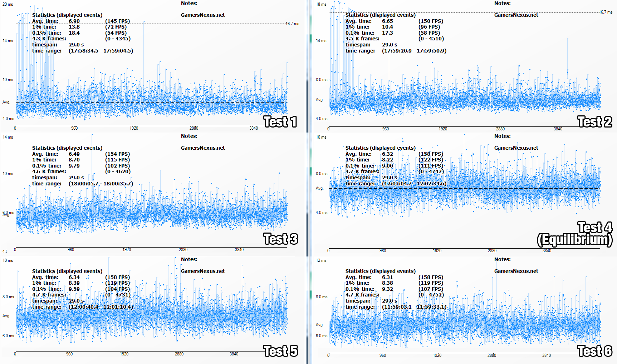The width and height of the screenshot is (617, 364).
Task: Click the Avg. axis label in Test 5
Action: click(6, 316)
